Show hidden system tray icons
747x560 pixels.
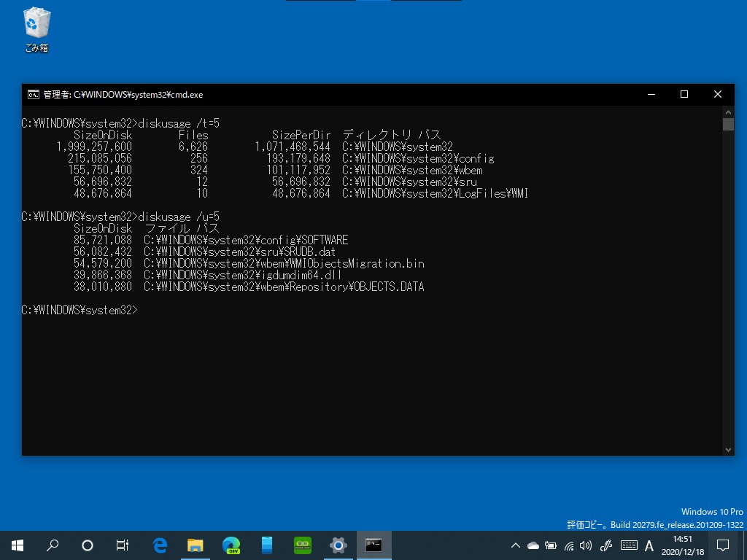click(516, 545)
